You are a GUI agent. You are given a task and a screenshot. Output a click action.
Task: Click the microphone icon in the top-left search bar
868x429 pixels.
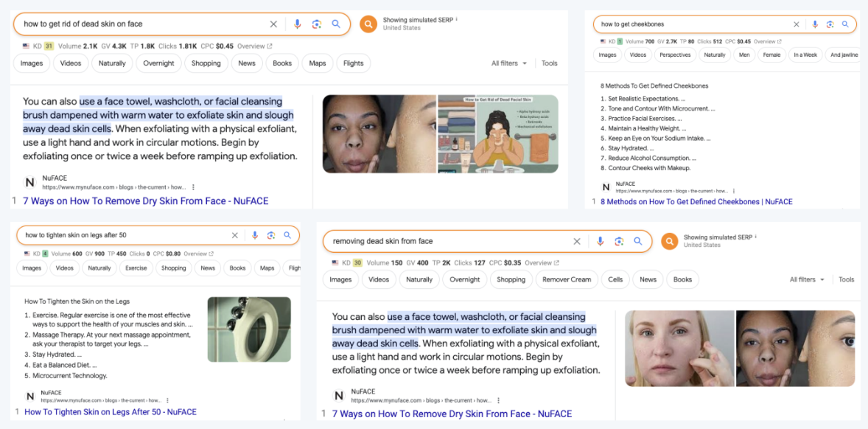coord(297,24)
